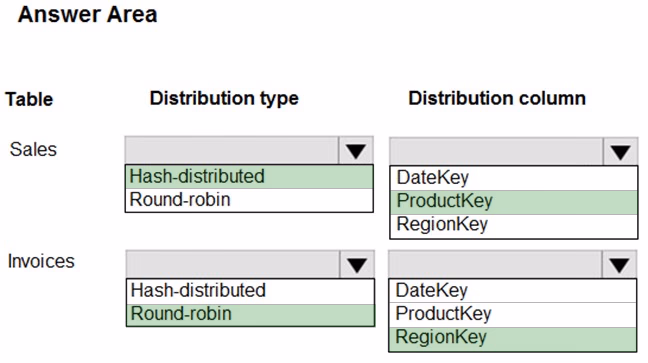Choose DateKey for Invoices distribution column
Viewport: 648px width, 363px height.
[x=512, y=291]
